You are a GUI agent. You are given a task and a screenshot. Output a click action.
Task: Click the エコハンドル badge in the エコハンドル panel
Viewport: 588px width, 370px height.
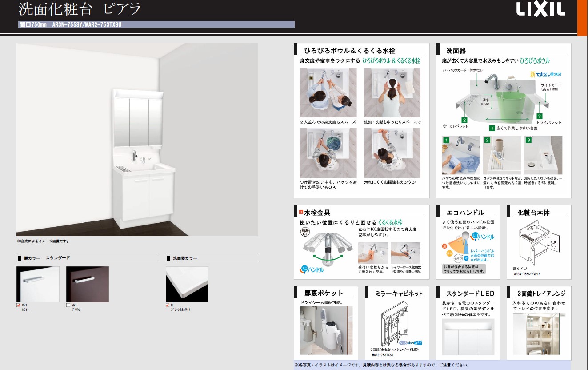[482, 237]
